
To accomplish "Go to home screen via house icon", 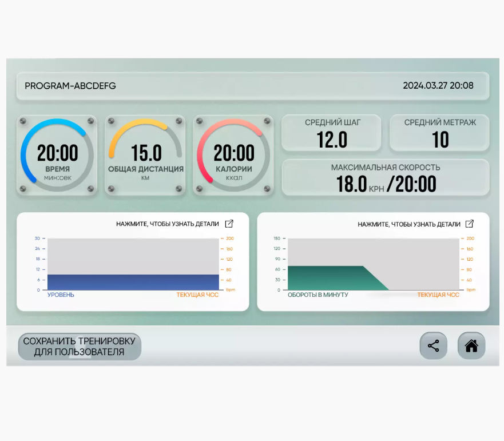I will [x=471, y=346].
